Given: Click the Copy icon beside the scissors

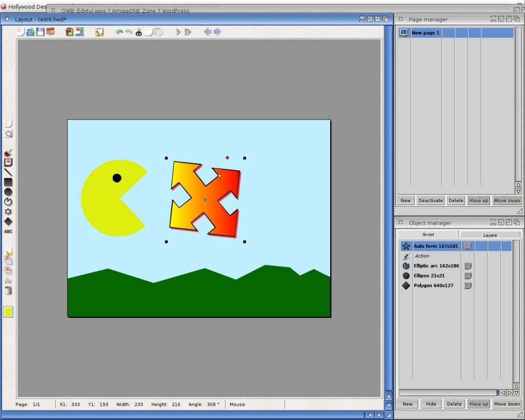Looking at the screenshot, I should [x=149, y=32].
